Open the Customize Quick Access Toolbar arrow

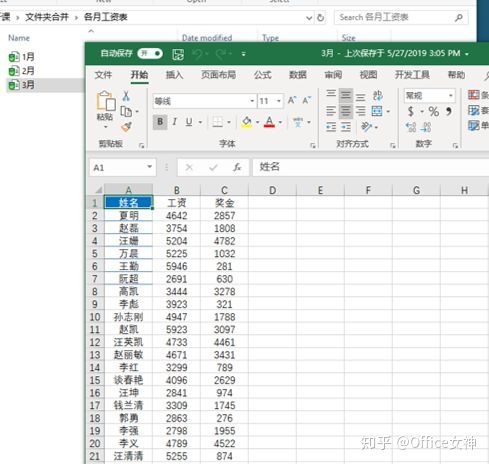[244, 54]
